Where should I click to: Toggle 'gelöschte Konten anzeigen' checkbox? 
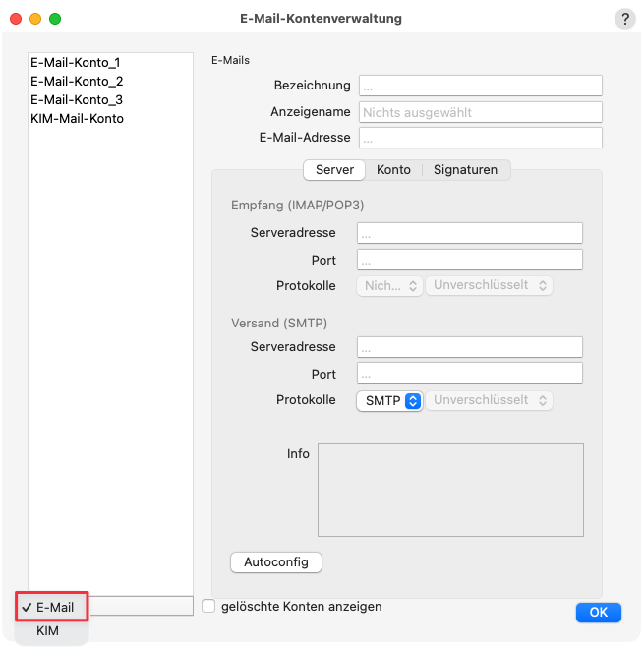click(208, 607)
